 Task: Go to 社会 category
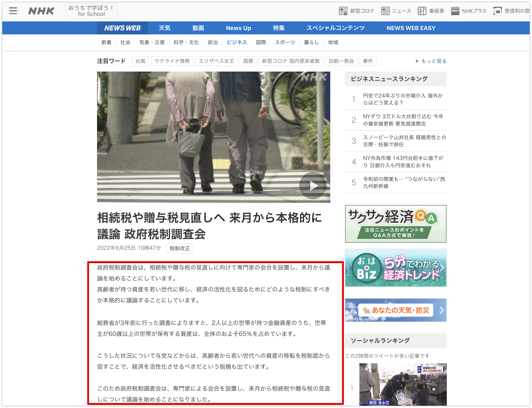(x=125, y=42)
